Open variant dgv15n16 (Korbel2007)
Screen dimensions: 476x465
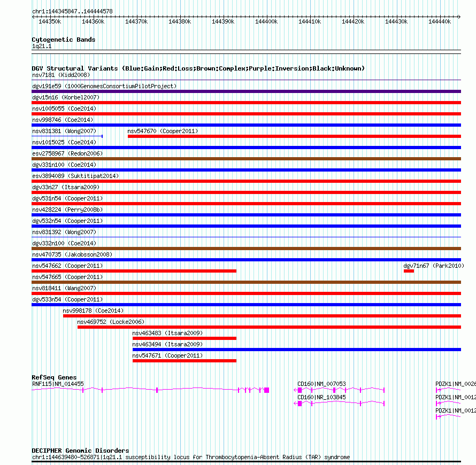coord(66,97)
